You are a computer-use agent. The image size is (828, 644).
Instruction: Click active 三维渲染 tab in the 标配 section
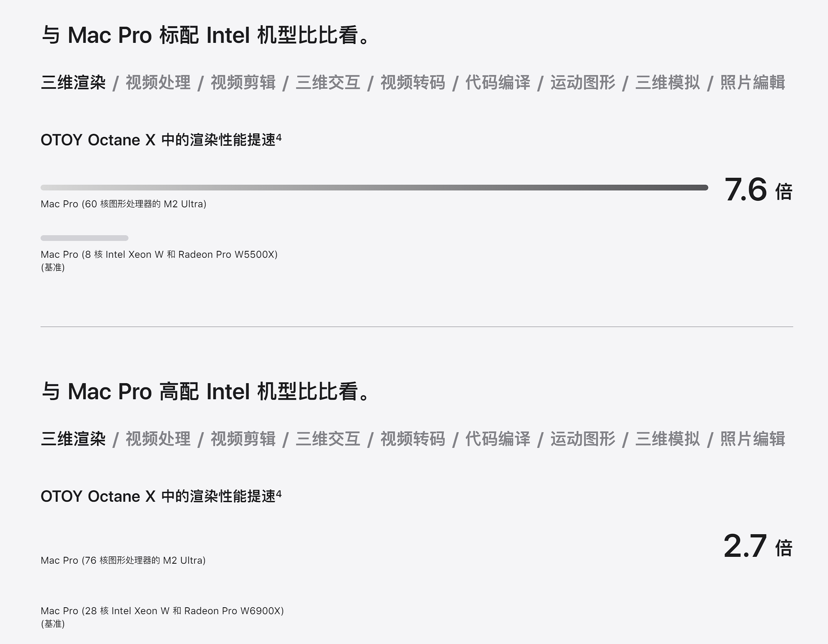point(73,83)
